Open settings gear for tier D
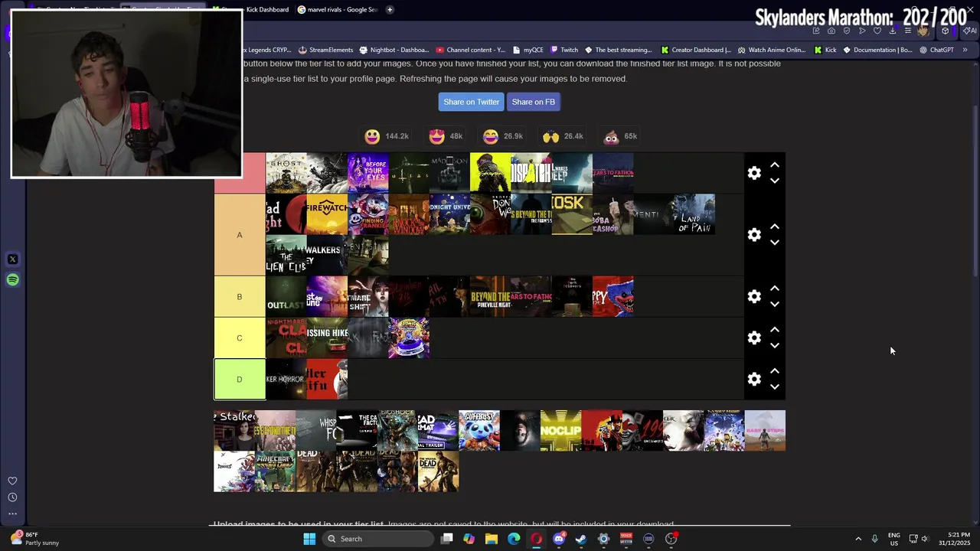Screen dimensions: 980x551 pos(754,379)
